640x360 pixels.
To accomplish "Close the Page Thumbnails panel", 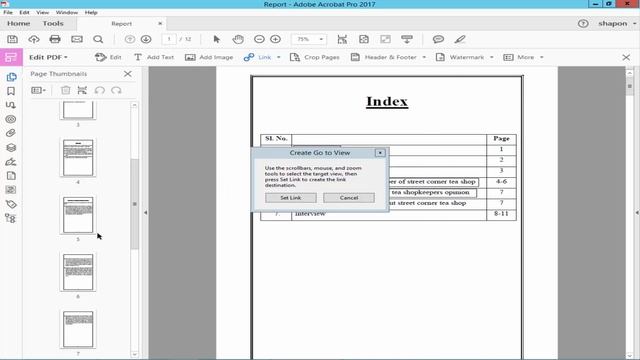I will [128, 74].
